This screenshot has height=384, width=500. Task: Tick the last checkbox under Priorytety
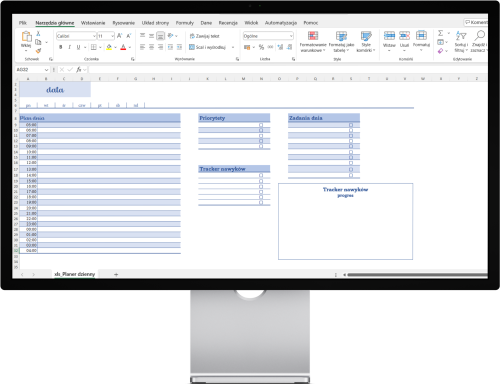[x=261, y=146]
